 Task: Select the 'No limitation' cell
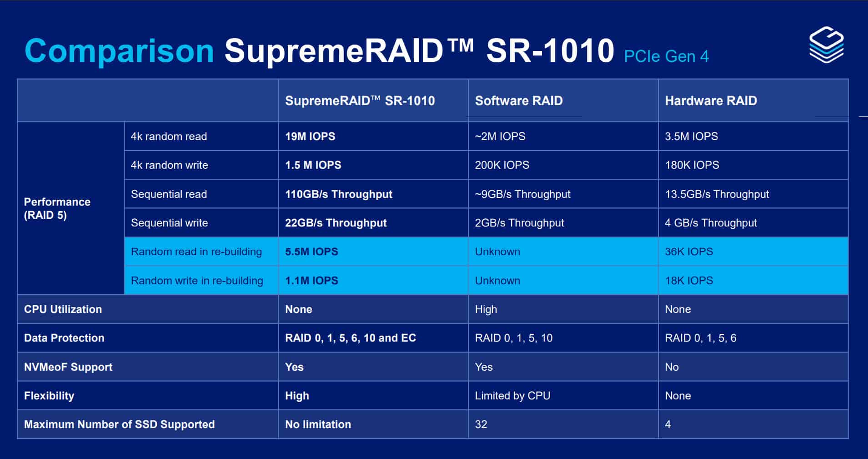[373, 424]
